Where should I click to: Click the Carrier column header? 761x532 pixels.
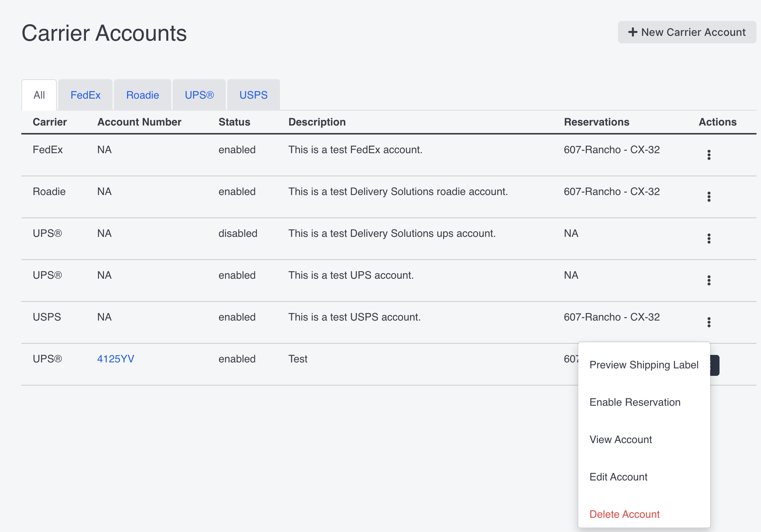point(50,122)
